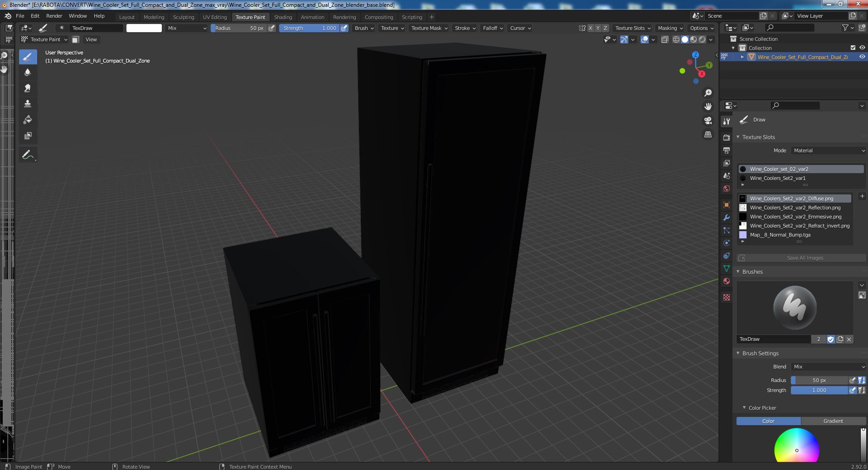Toggle strength pressure sensitivity in header
This screenshot has height=470, width=868.
pos(344,28)
